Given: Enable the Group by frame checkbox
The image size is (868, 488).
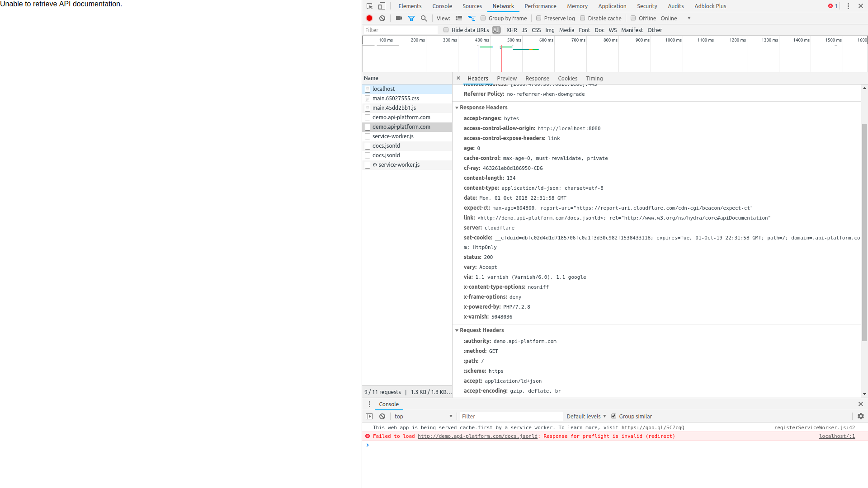Looking at the screenshot, I should (483, 18).
